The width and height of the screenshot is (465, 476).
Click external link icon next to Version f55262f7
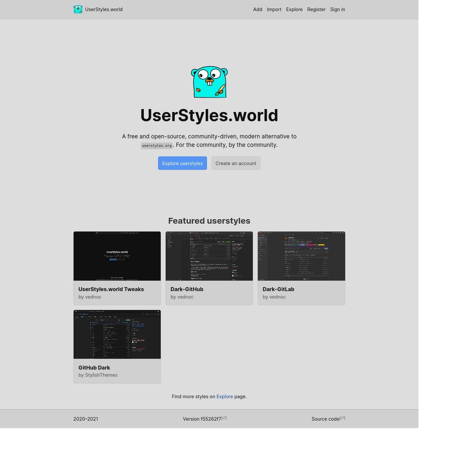(224, 418)
